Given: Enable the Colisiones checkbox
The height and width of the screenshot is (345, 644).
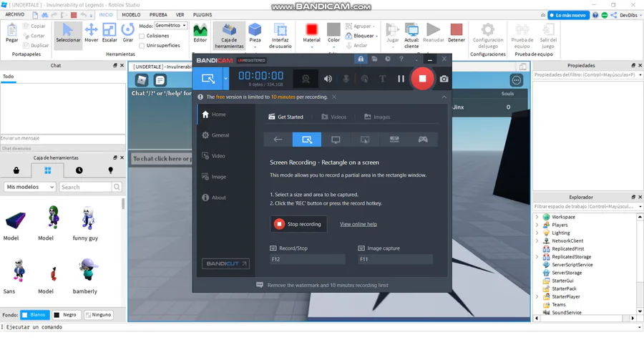Looking at the screenshot, I should coord(142,36).
